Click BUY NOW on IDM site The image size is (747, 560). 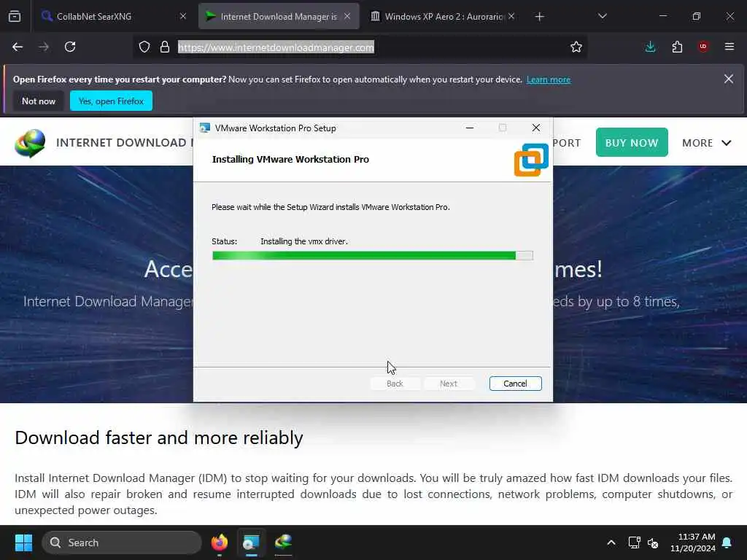[632, 142]
